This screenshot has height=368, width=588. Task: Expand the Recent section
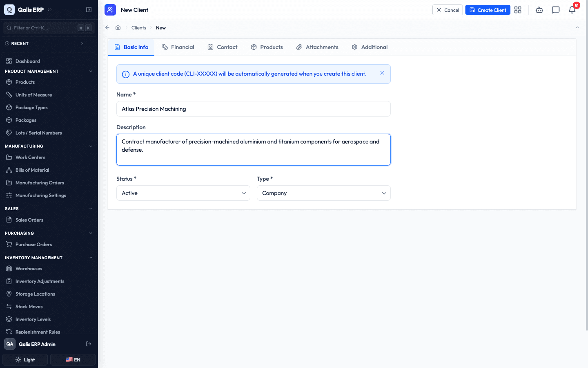(x=82, y=43)
